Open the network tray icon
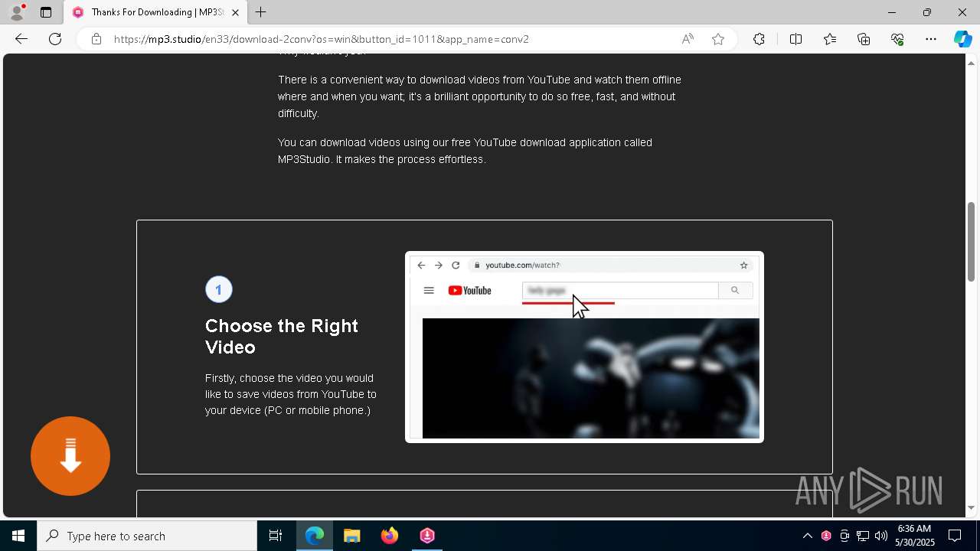 863,536
